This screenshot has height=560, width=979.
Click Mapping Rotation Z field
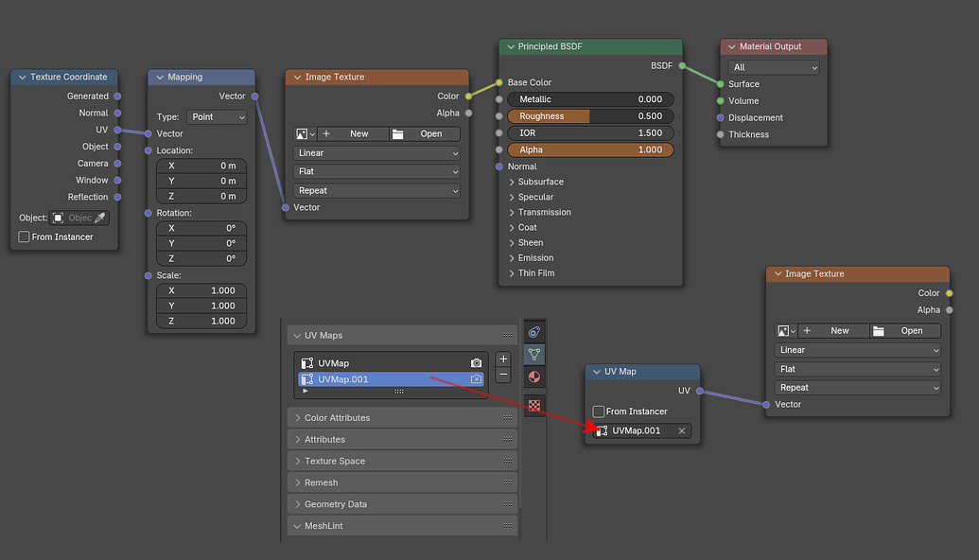click(201, 258)
